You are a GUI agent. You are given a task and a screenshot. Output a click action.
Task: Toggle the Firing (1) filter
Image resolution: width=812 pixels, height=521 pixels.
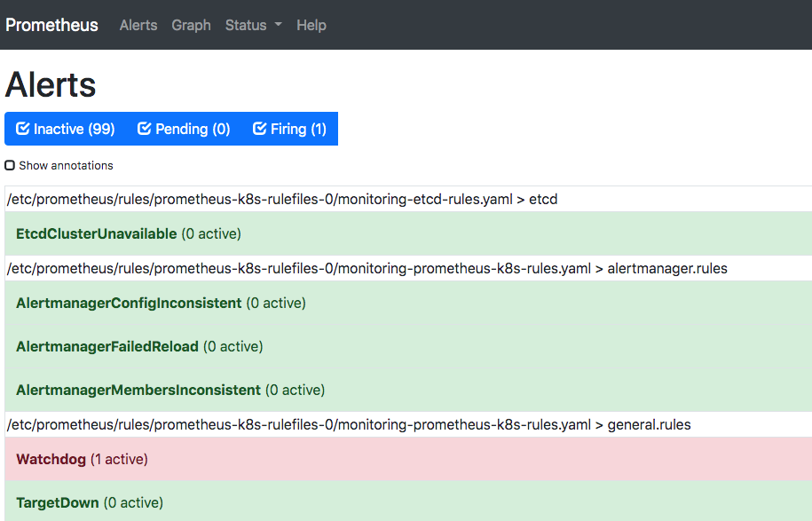click(x=290, y=129)
